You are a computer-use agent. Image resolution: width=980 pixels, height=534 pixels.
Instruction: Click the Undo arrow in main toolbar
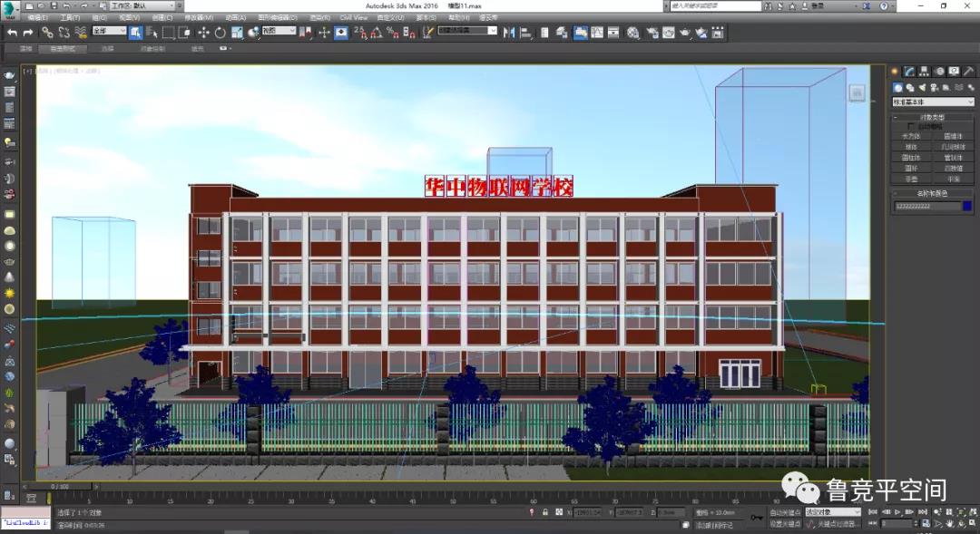(x=12, y=33)
